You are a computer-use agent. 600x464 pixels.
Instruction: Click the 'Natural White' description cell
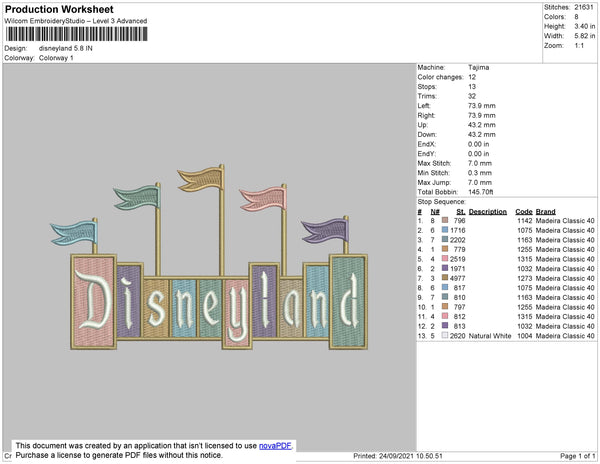point(490,335)
